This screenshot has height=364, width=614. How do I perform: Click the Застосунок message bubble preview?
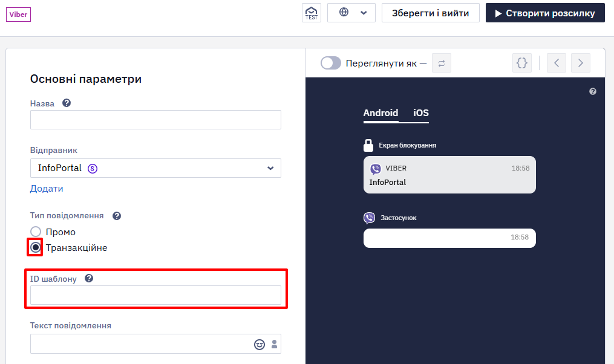pos(449,238)
